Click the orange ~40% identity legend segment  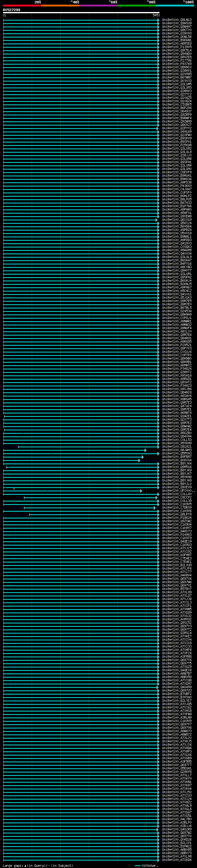coord(60,6)
